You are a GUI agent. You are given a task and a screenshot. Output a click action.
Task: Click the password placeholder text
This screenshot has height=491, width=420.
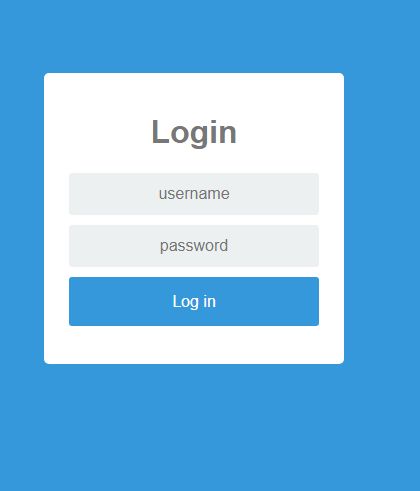click(x=194, y=246)
